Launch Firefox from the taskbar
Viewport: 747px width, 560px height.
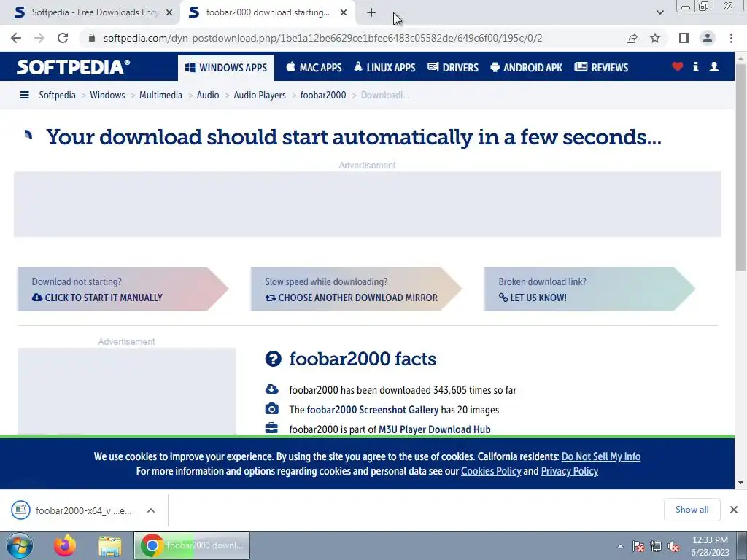pos(65,545)
